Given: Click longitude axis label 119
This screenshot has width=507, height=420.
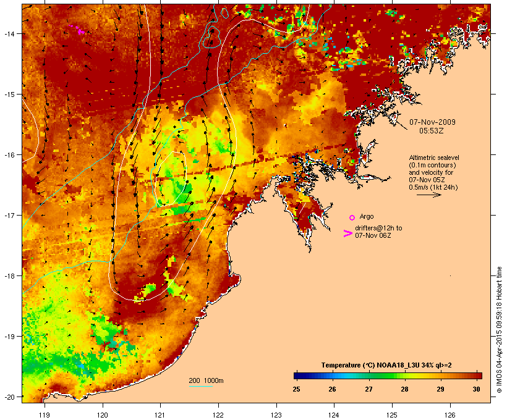Looking at the screenshot, I should click(45, 415).
